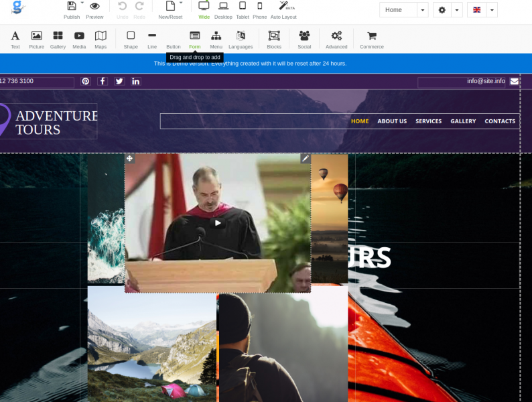532x402 pixels.
Task: Open the ABOUT US menu item
Action: 392,121
